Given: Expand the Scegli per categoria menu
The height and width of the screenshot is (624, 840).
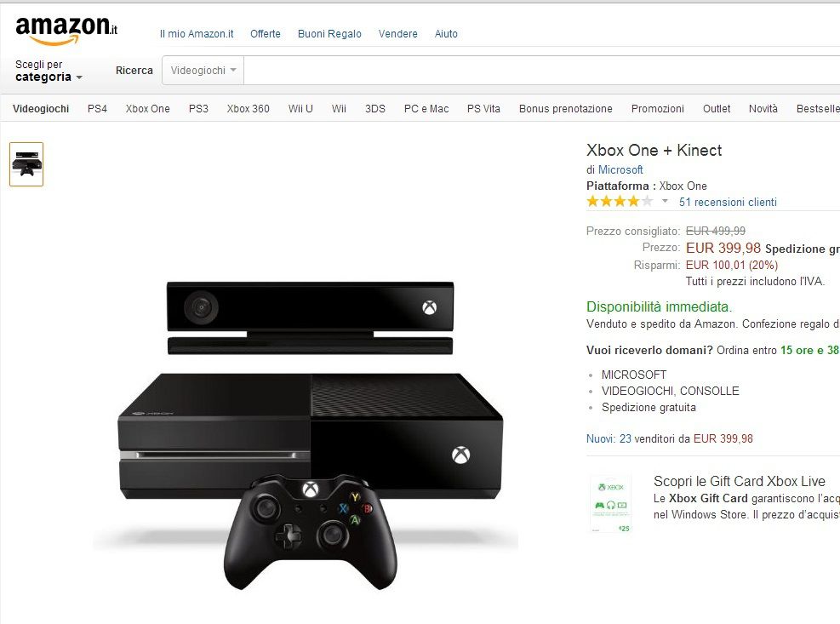Looking at the screenshot, I should (x=49, y=71).
